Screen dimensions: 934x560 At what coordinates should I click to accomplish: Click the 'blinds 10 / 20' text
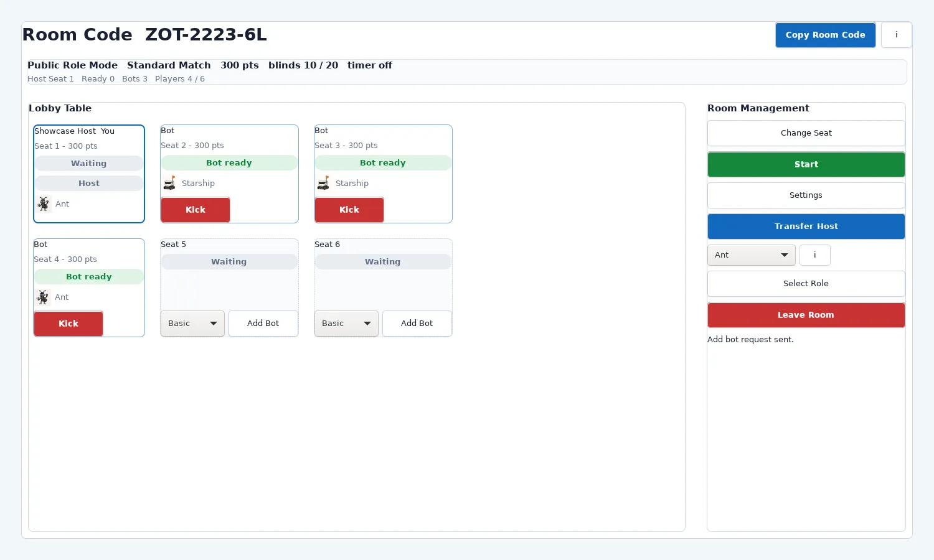(x=303, y=65)
